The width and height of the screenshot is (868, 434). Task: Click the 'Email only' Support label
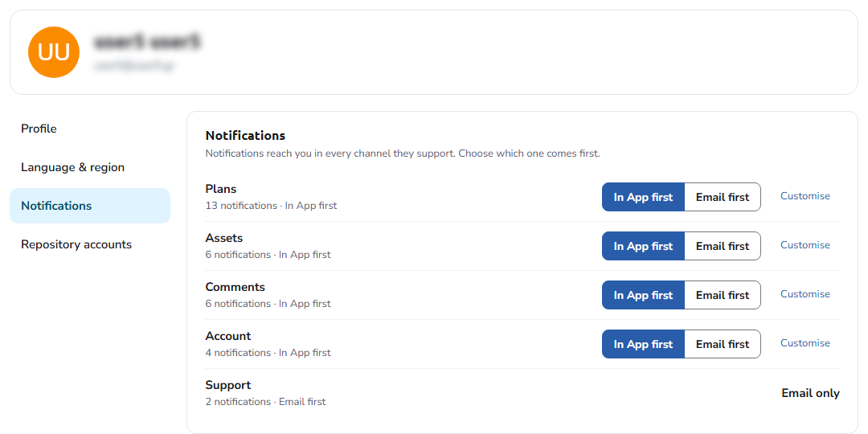810,394
